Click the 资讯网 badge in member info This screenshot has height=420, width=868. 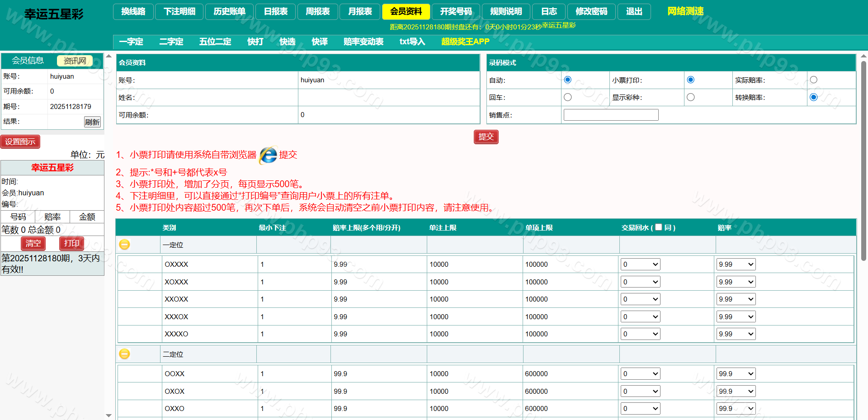[x=75, y=61]
